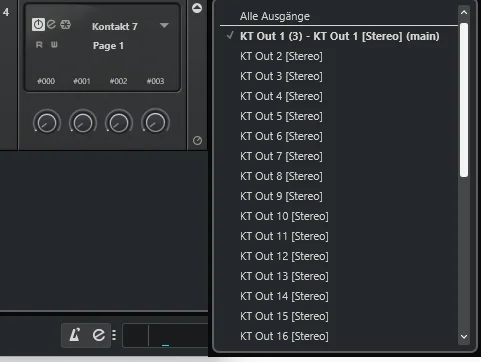Select KT Out 16 [Stereo] output

click(339, 336)
